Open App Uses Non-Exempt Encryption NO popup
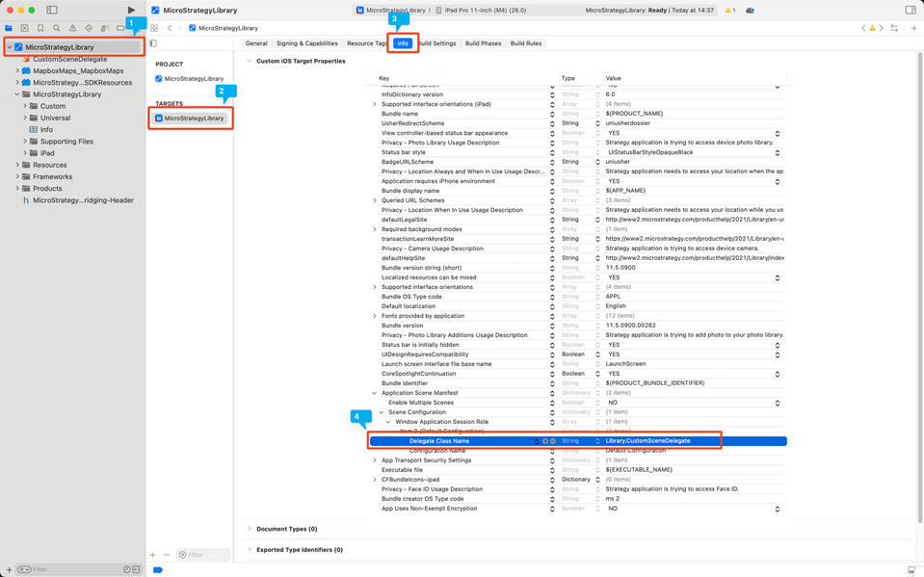This screenshot has width=924, height=577. 778,509
